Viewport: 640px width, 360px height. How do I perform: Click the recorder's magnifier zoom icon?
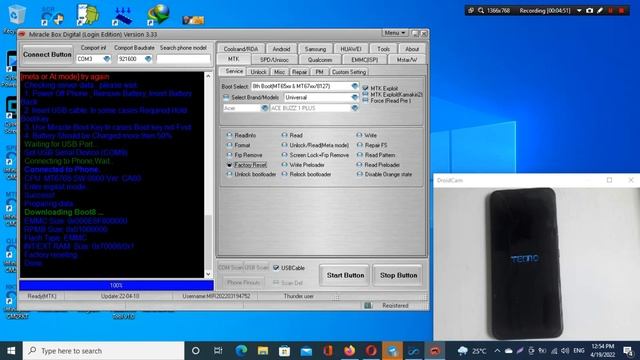(x=481, y=11)
